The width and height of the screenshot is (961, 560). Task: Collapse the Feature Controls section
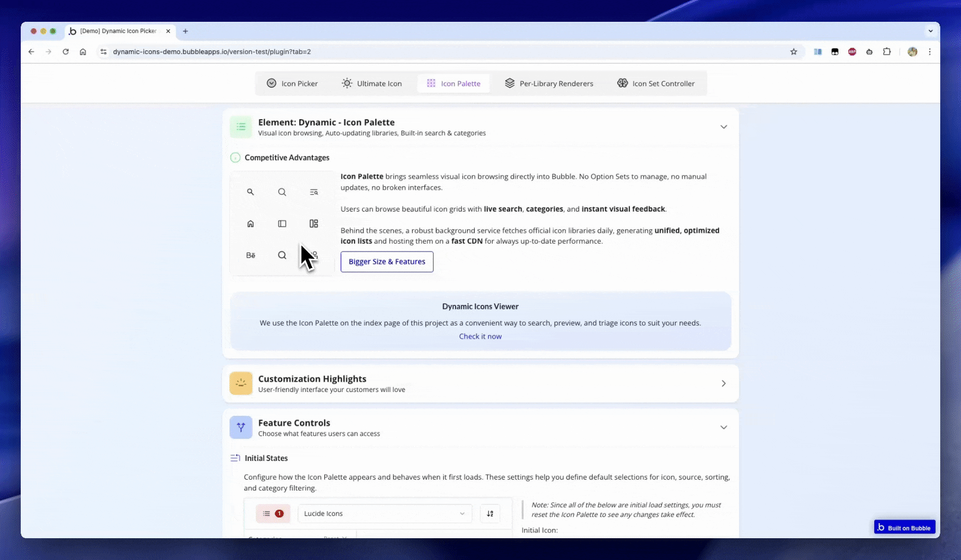point(723,427)
